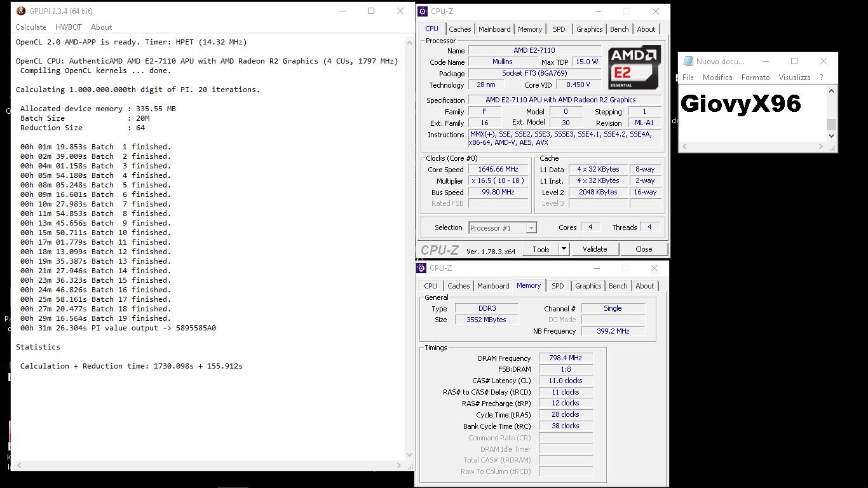Click GPUPI vertical scrollbar up arrow
Viewport: 868px width, 488px height.
[x=409, y=42]
